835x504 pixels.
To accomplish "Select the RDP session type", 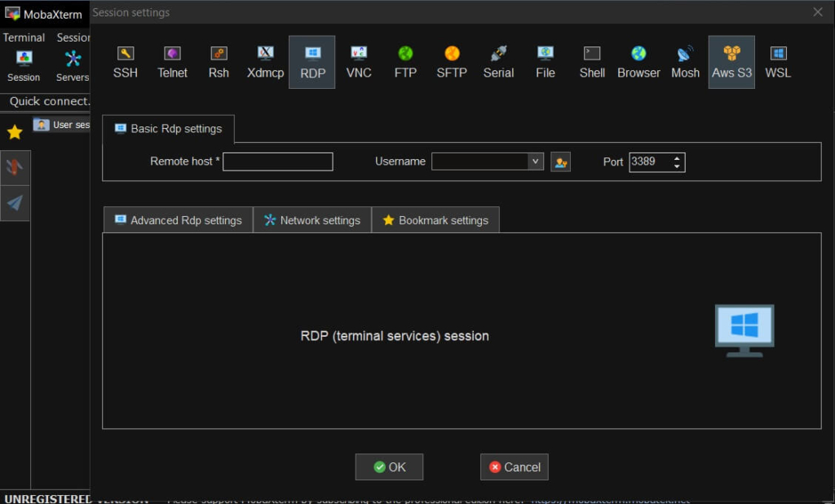I will coord(312,62).
